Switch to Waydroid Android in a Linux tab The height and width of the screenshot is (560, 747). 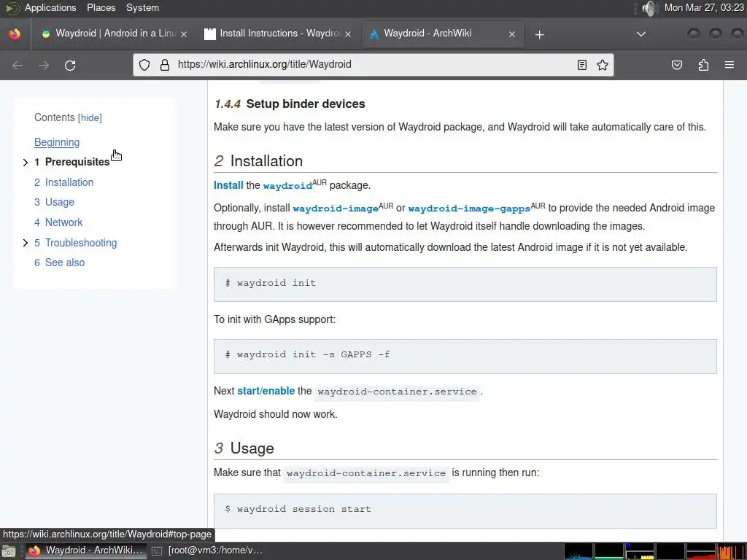click(x=115, y=34)
